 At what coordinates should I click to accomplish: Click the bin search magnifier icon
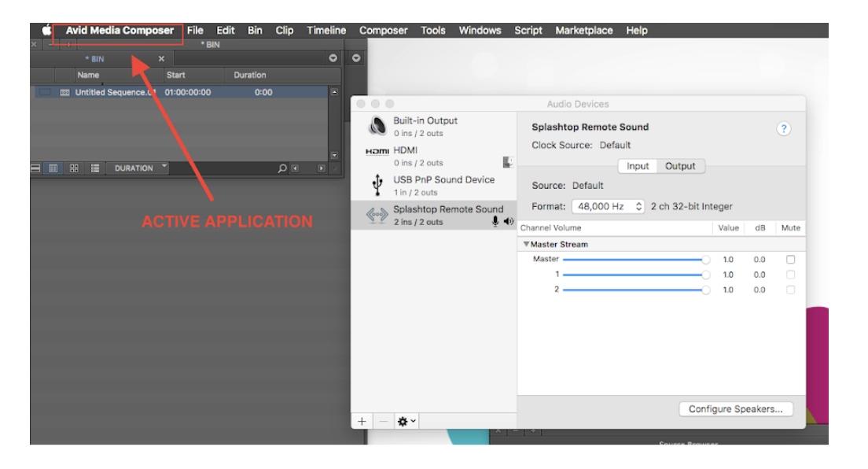click(281, 168)
